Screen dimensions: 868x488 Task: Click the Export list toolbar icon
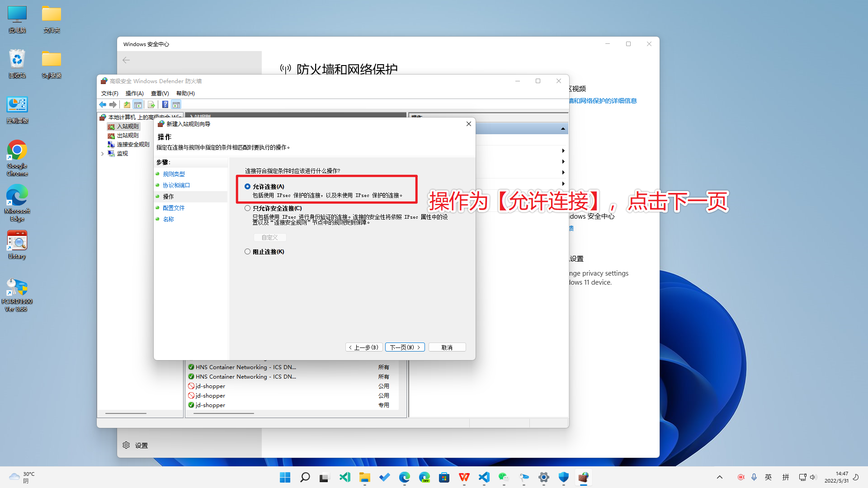point(151,105)
